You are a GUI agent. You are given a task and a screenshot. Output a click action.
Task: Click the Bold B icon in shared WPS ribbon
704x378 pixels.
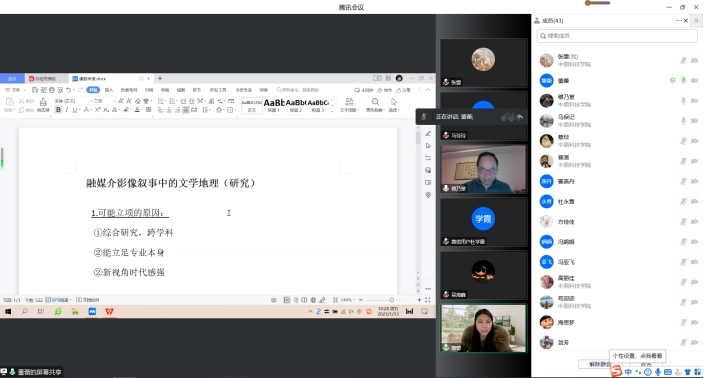coord(58,110)
